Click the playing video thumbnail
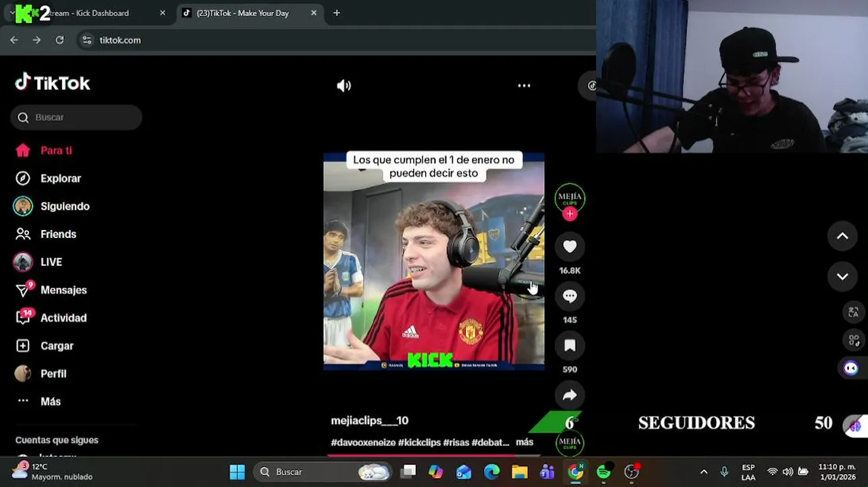 coord(434,262)
